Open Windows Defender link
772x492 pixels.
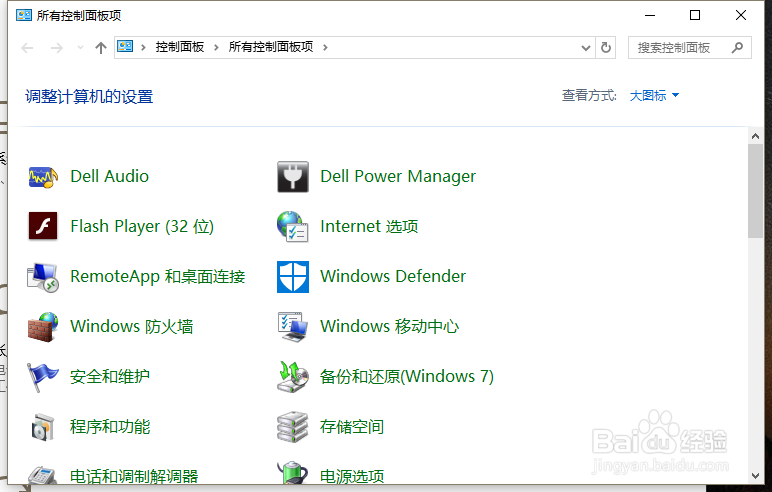[x=393, y=276]
